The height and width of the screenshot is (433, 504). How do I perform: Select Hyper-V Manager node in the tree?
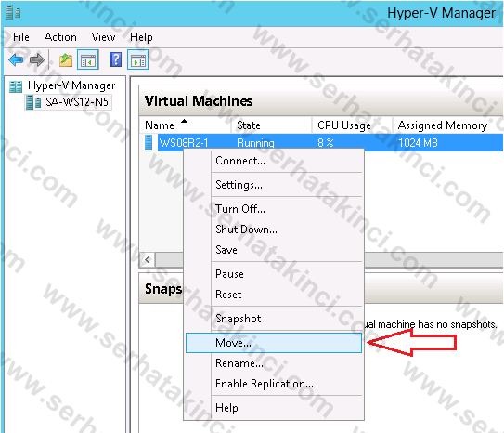(x=71, y=85)
